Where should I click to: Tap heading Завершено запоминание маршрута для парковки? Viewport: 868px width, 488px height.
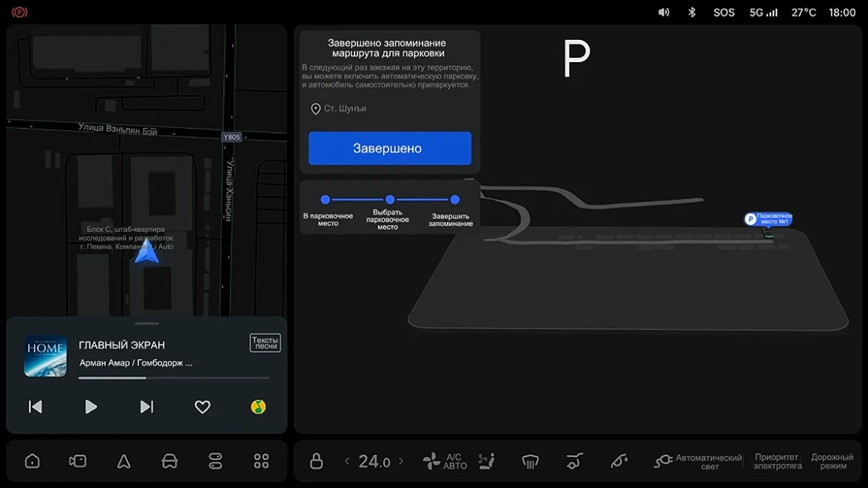click(x=387, y=48)
